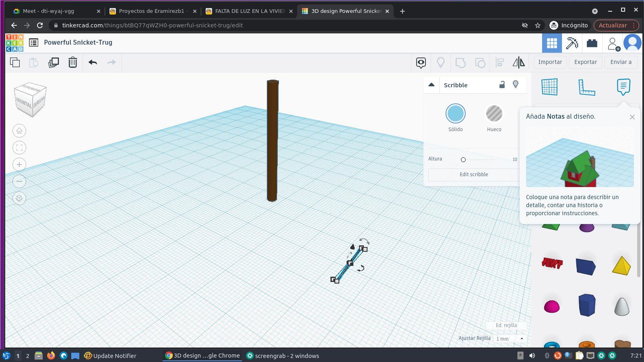Adjust the Altura slider handle
Image resolution: width=644 pixels, height=362 pixels.
point(463,160)
